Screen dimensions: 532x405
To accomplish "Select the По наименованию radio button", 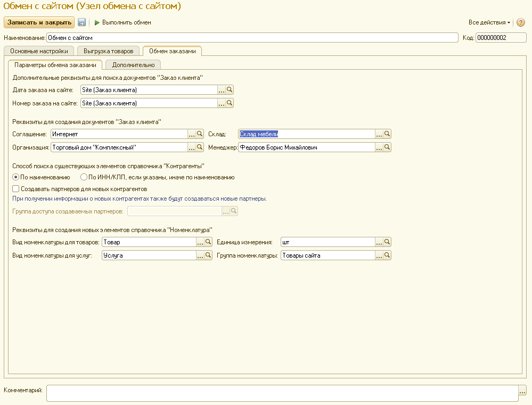I will 16,177.
